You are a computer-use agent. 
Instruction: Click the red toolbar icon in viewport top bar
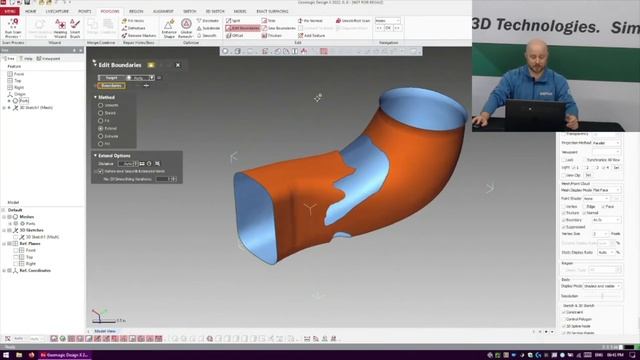pos(324,51)
